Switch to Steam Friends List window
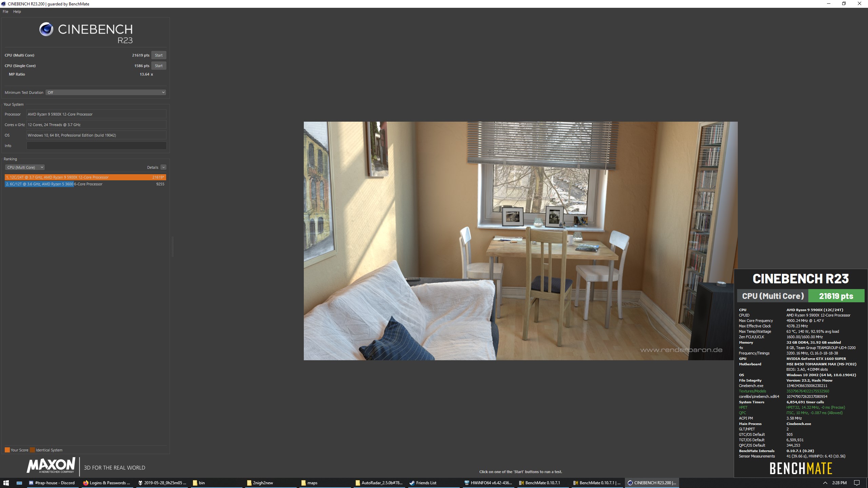The image size is (868, 488). [434, 483]
